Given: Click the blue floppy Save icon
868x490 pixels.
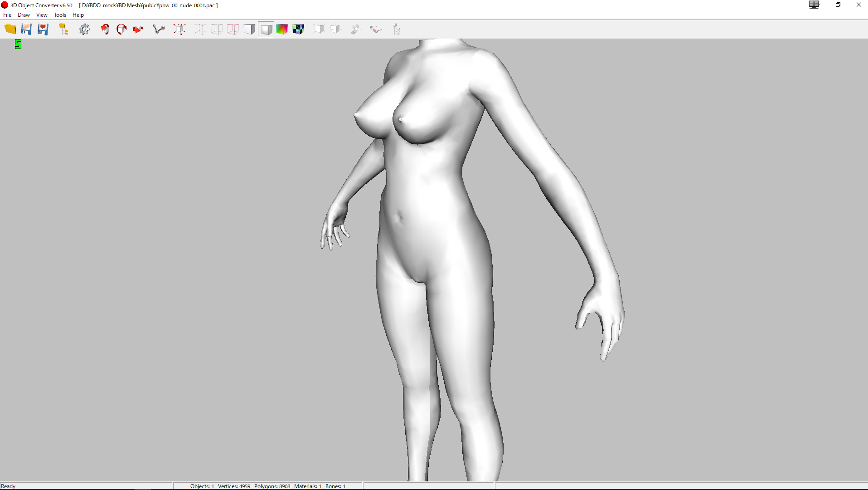Looking at the screenshot, I should tap(26, 29).
